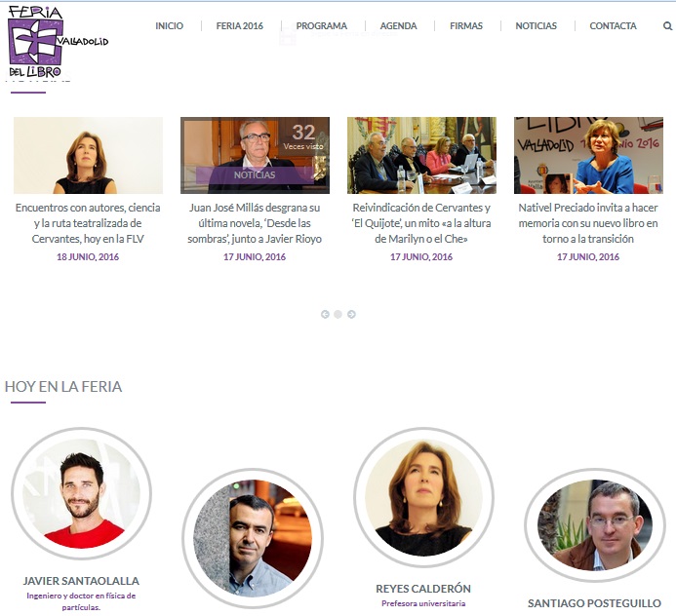The height and width of the screenshot is (616, 676).
Task: Open the AGENDA menu item
Action: click(398, 26)
